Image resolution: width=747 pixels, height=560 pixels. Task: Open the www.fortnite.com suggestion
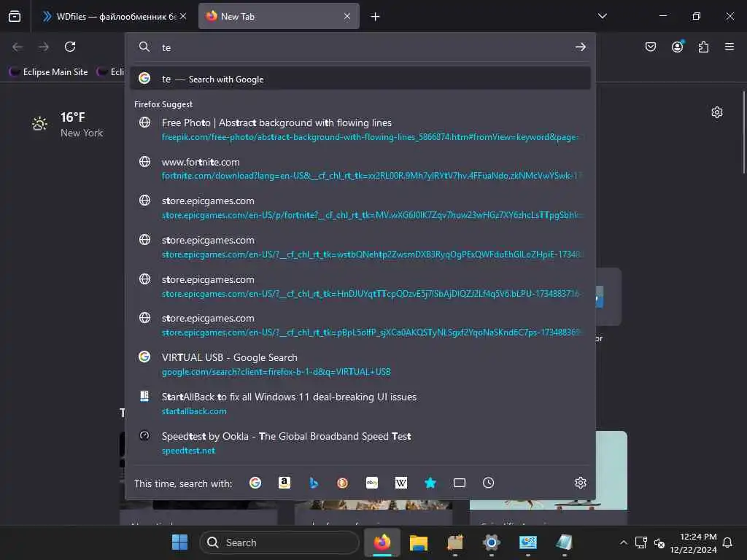360,169
